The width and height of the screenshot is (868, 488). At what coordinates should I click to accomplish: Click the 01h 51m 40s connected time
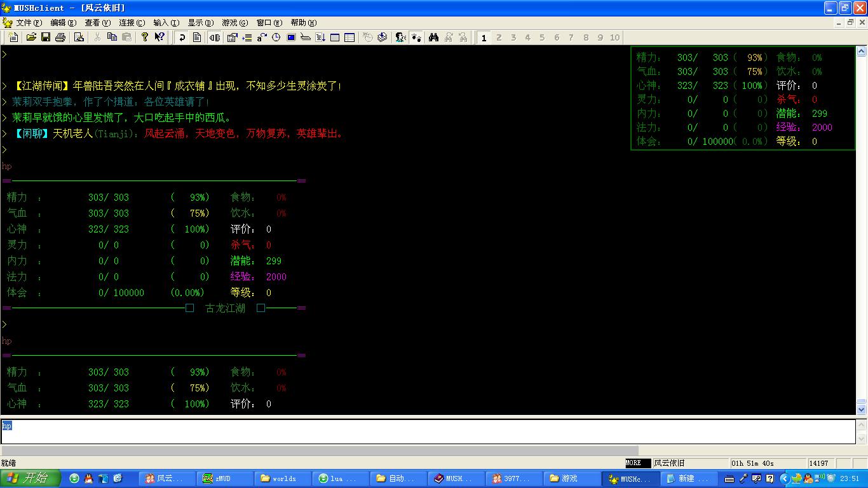[753, 463]
